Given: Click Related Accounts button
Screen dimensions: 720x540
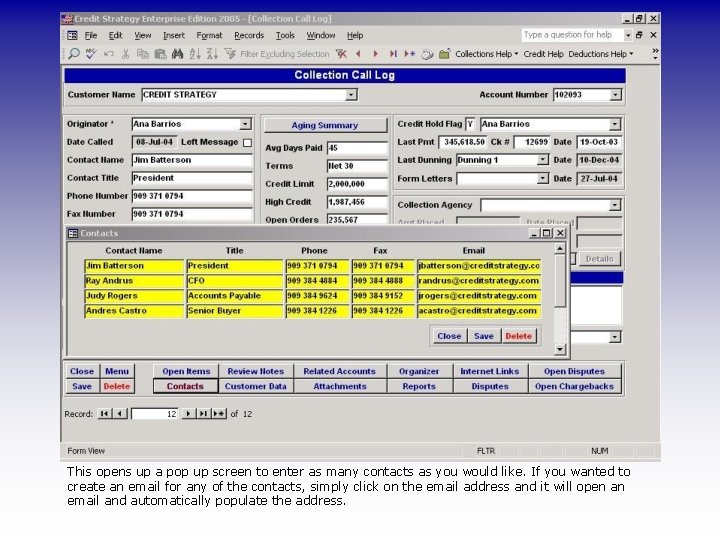Looking at the screenshot, I should tap(339, 371).
